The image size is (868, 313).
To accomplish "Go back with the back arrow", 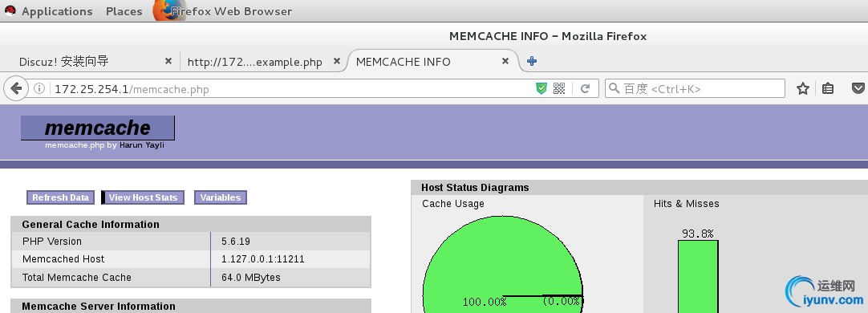I will (x=16, y=88).
